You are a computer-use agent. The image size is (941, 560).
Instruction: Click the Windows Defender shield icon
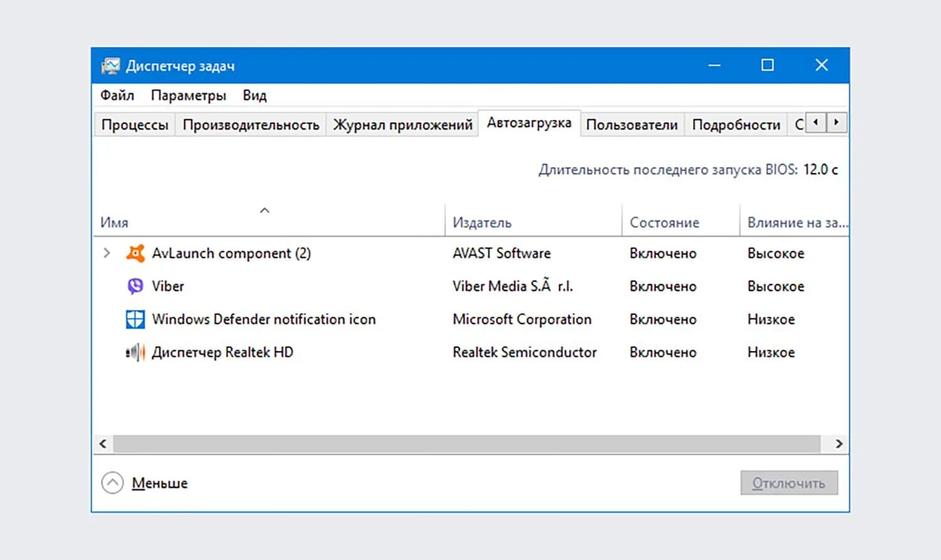[135, 319]
